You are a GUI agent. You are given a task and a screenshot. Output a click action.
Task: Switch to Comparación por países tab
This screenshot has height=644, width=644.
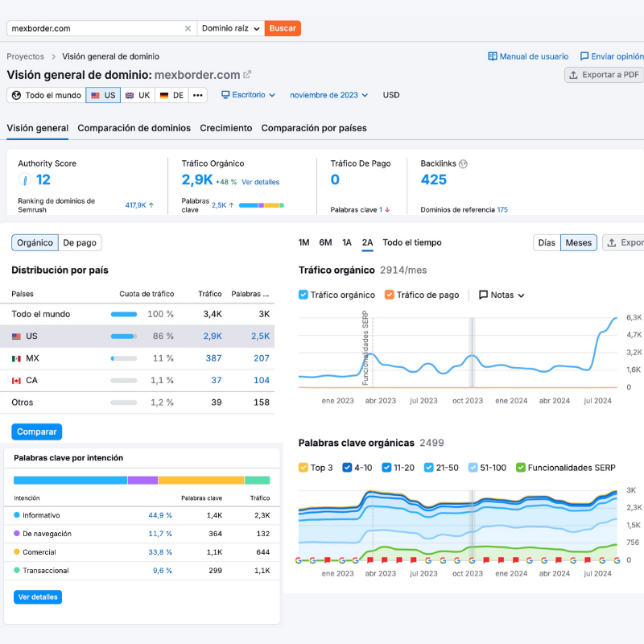tap(314, 128)
